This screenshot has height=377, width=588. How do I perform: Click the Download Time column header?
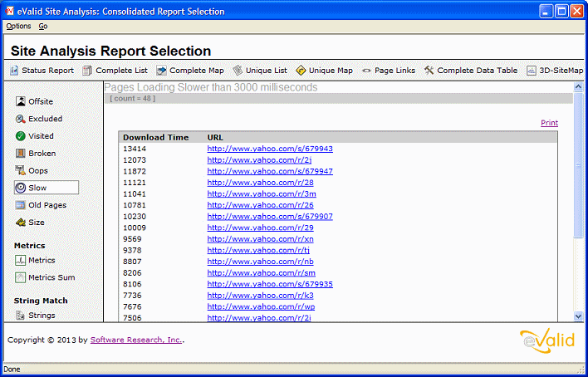[x=155, y=138]
